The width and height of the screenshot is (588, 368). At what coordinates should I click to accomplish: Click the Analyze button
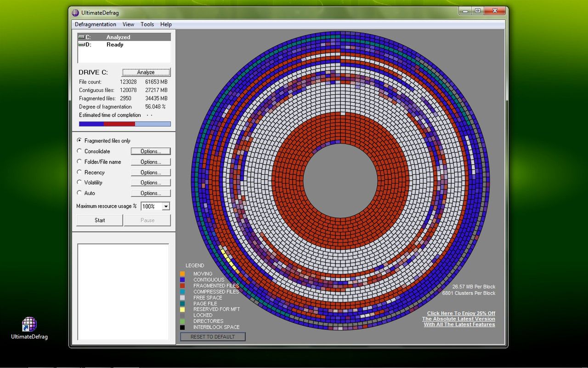(x=146, y=72)
